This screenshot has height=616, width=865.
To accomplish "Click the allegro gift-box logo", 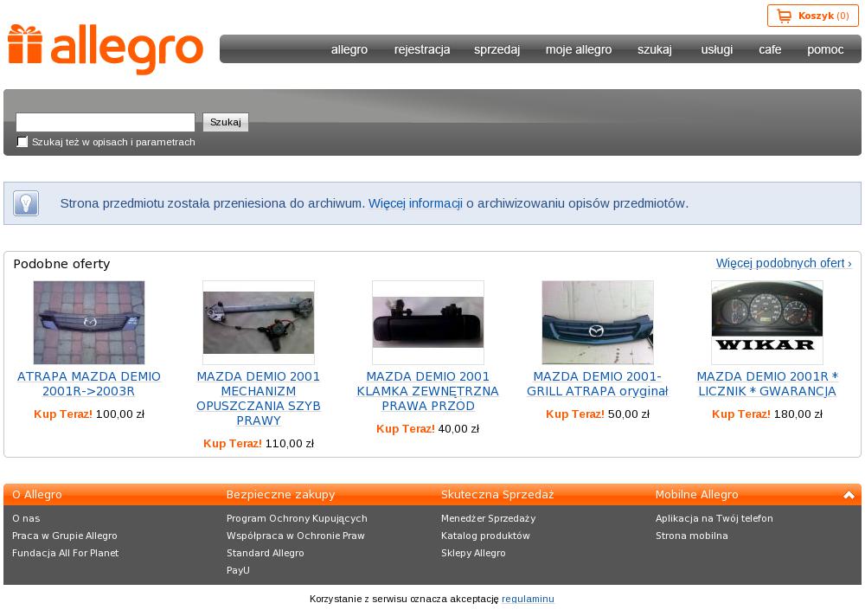I will pyautogui.click(x=106, y=48).
